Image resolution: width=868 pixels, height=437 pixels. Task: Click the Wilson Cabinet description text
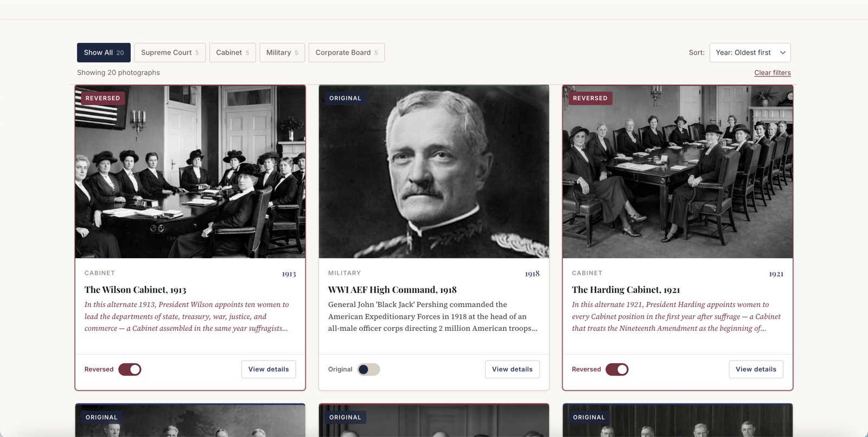click(x=187, y=317)
